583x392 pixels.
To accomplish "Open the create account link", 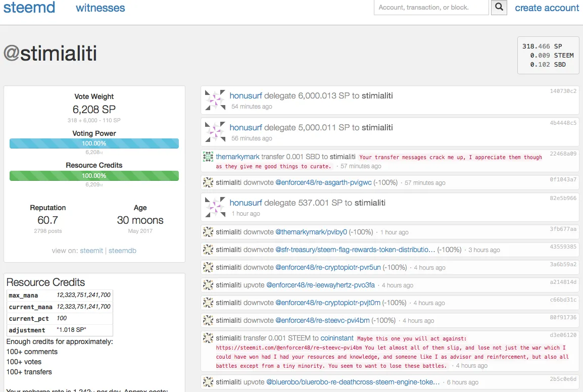I will [547, 8].
